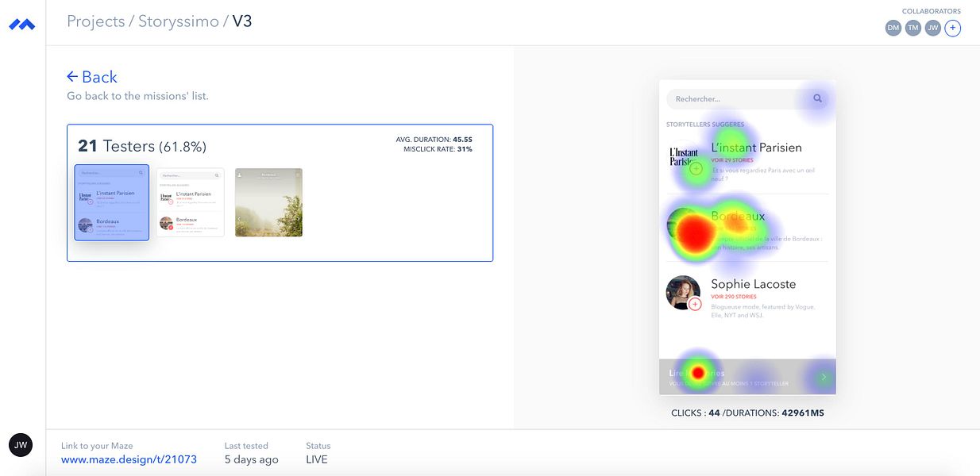Click the plus icon on L'instant Parisien logo

click(x=696, y=168)
